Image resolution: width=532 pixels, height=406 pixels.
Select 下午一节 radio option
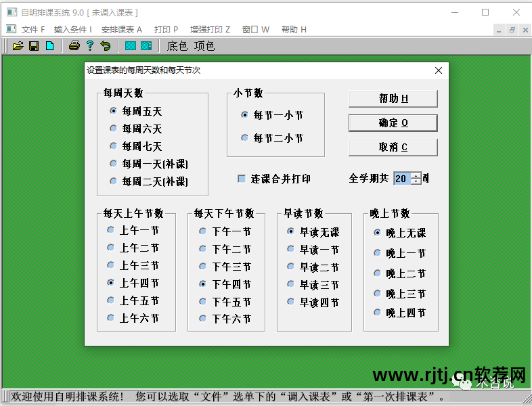[225, 231]
